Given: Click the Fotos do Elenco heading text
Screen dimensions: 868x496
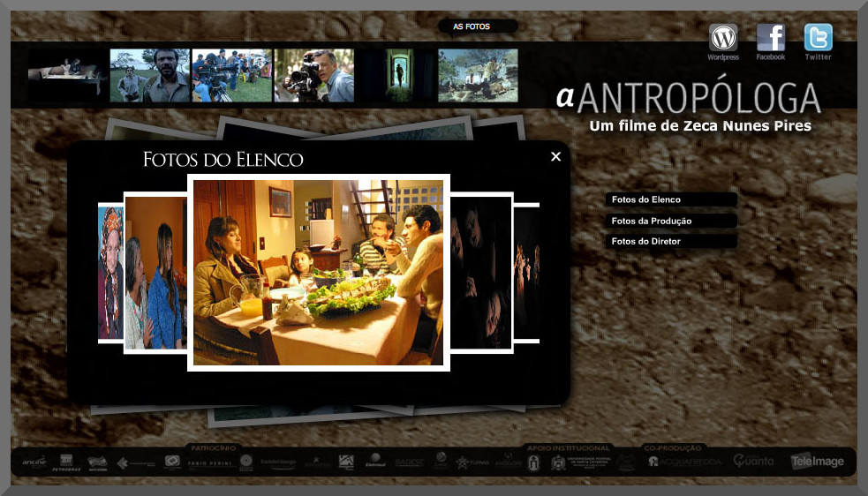Looking at the screenshot, I should 223,160.
